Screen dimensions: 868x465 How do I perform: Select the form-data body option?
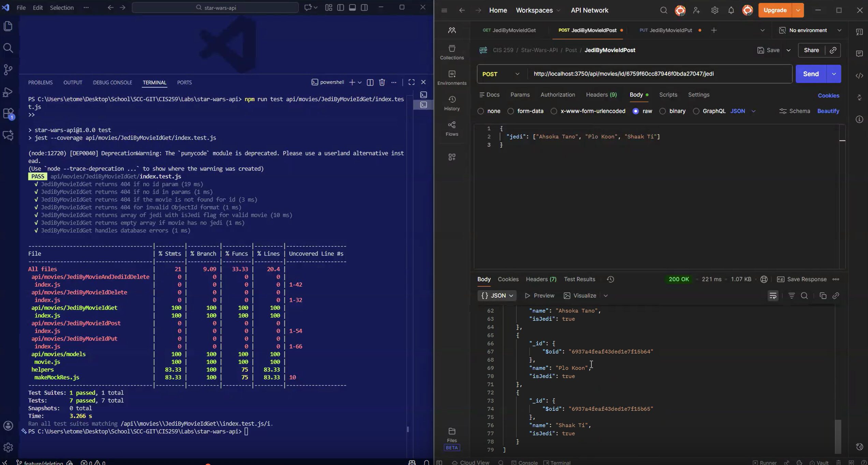coord(511,111)
